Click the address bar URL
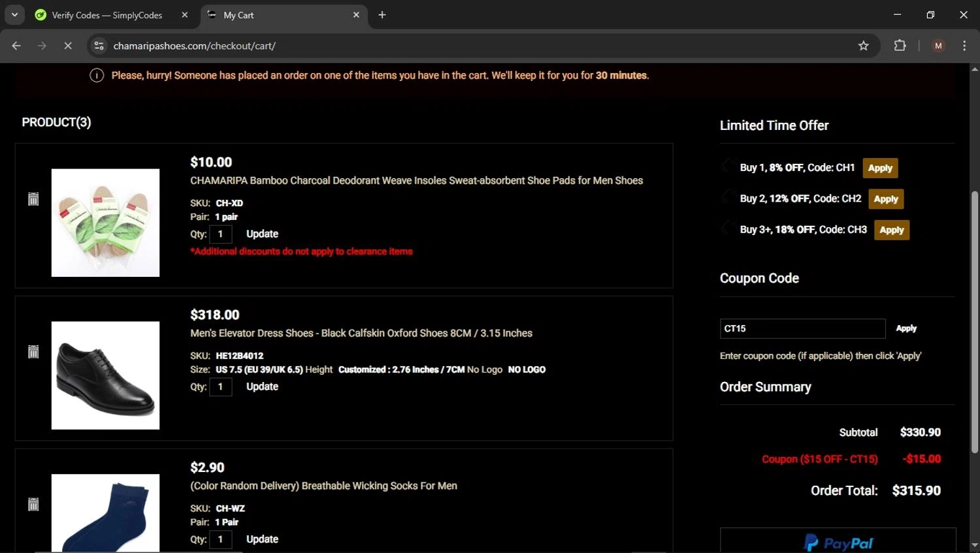Screen dimensions: 980x553 (x=194, y=46)
